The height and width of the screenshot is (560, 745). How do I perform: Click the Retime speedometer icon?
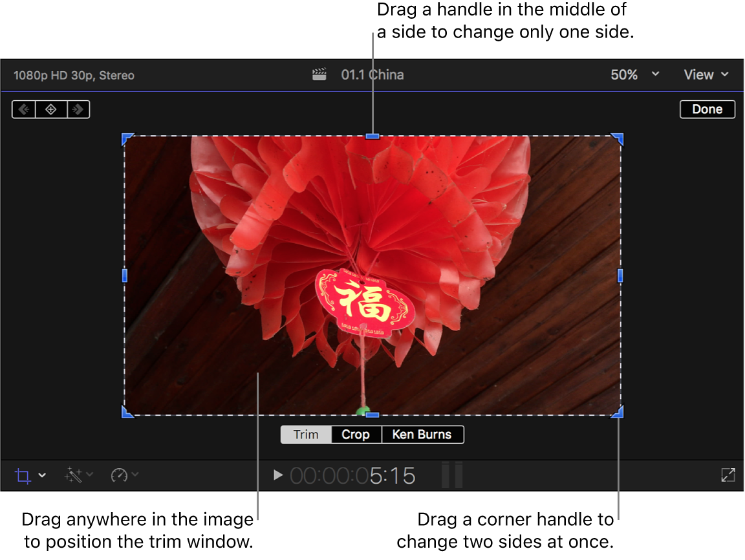tap(120, 475)
